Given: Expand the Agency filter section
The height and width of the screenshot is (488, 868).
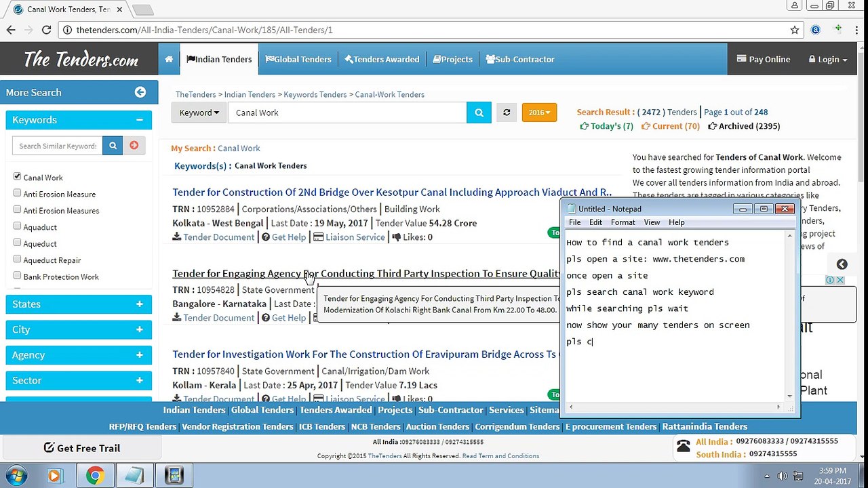Looking at the screenshot, I should 79,355.
